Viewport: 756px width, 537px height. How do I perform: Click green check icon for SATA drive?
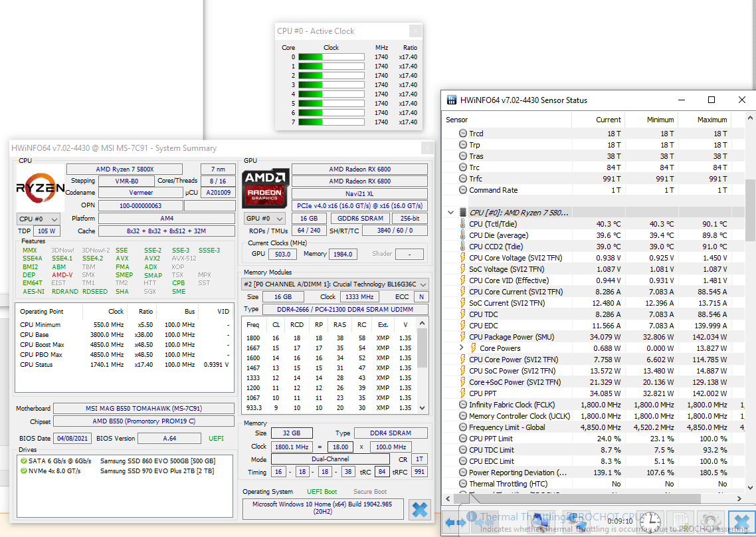(x=24, y=461)
